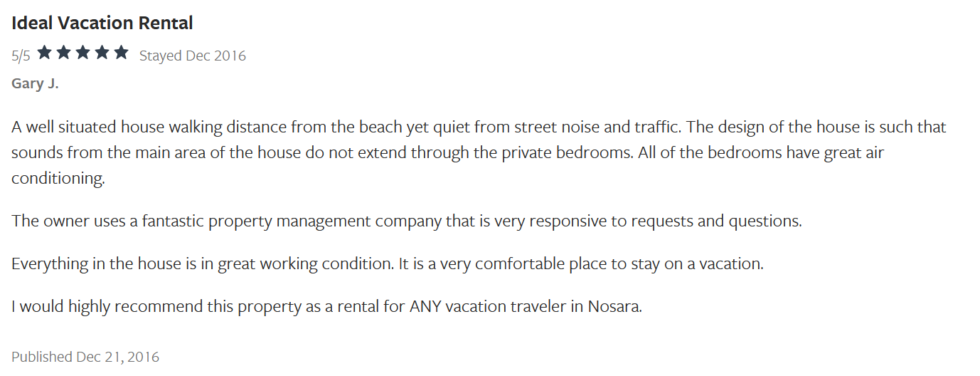This screenshot has height=376, width=980.
Task: Click the paragraph about the property management company
Action: click(407, 221)
